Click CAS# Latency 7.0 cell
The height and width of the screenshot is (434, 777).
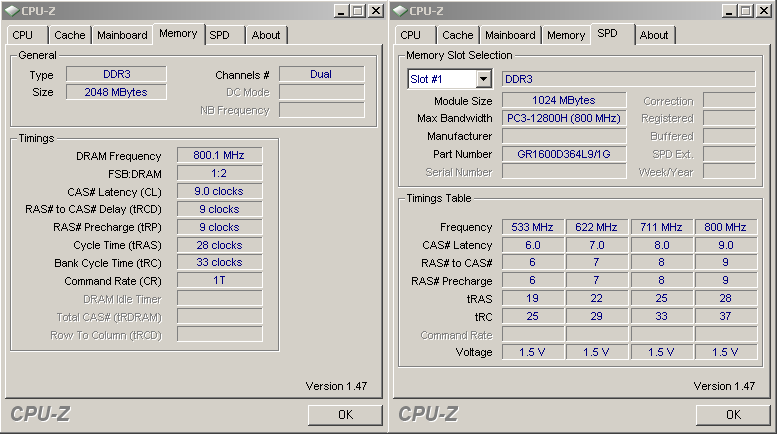click(597, 245)
